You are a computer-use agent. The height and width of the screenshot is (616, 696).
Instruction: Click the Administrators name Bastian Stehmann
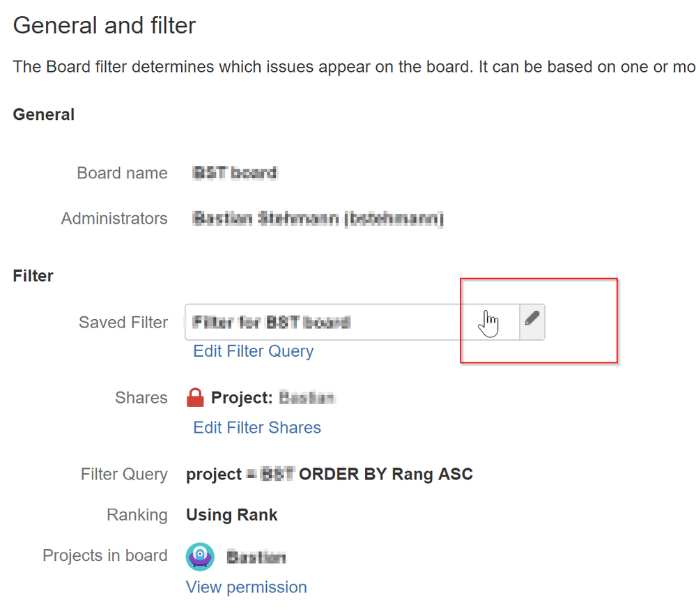(x=317, y=218)
